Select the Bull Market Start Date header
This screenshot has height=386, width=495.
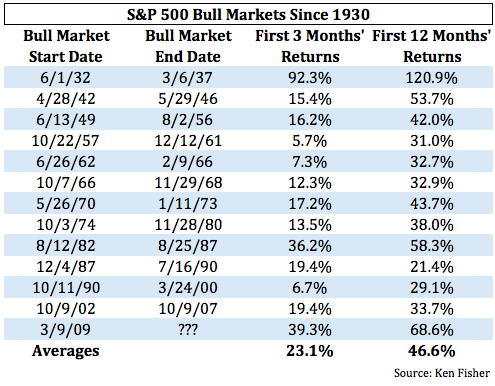click(66, 46)
